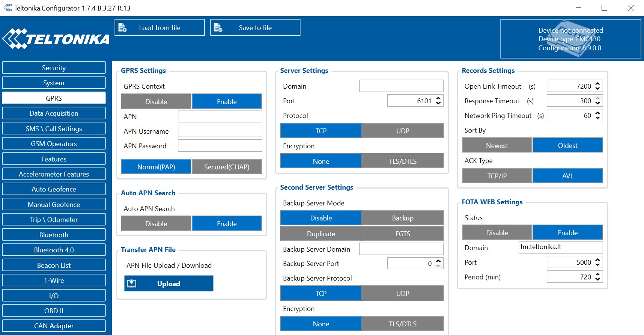The image size is (644, 335).
Task: Click the Save to file button
Action: click(255, 27)
